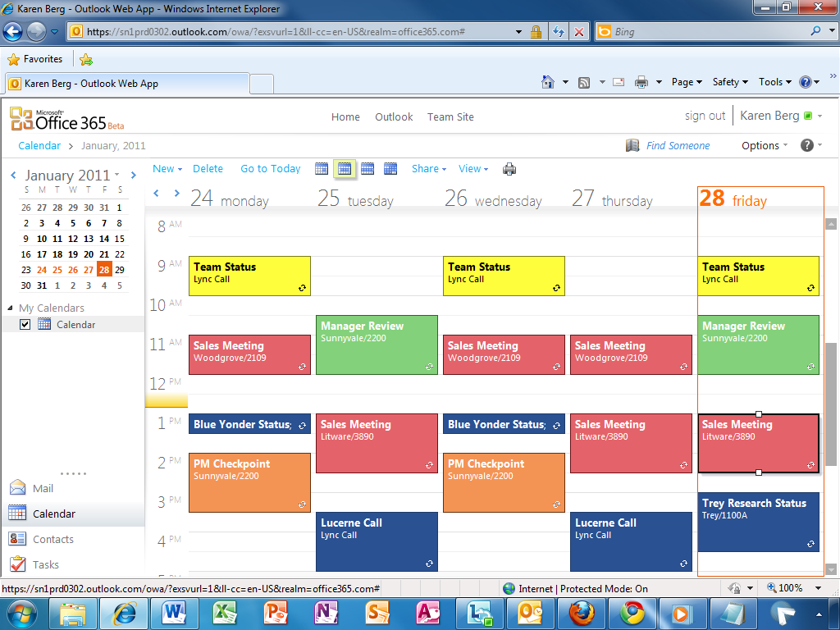The height and width of the screenshot is (630, 840).
Task: Collapse the My Calendars group
Action: (x=11, y=308)
